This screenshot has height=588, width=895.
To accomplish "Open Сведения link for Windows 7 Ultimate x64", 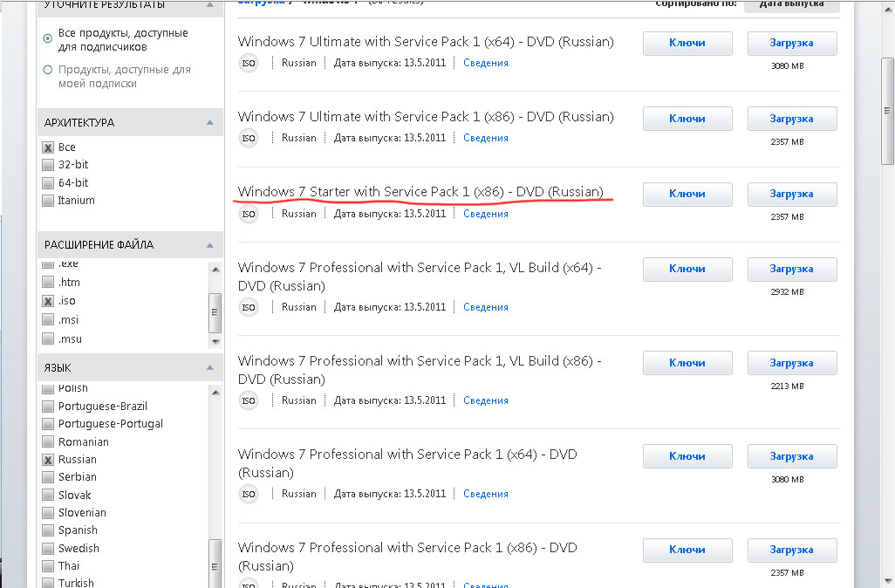I will (486, 63).
